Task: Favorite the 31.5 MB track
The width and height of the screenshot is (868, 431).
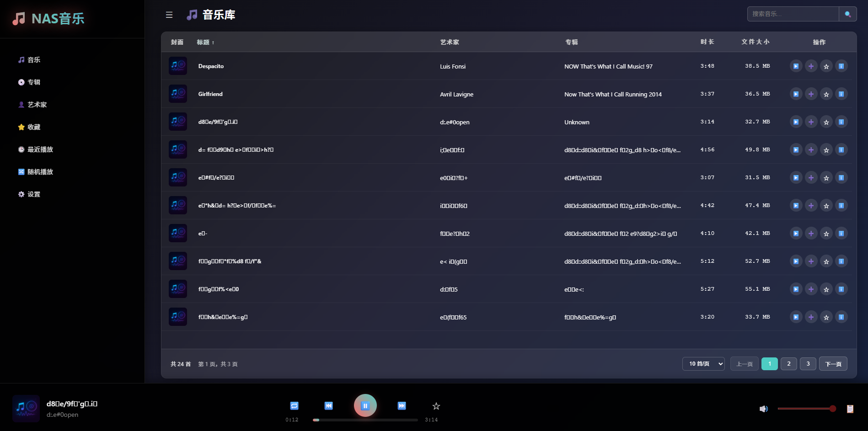Action: coord(826,178)
